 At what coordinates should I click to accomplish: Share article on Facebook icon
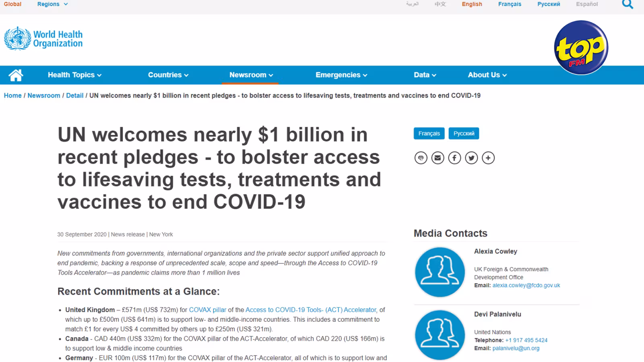pos(454,158)
